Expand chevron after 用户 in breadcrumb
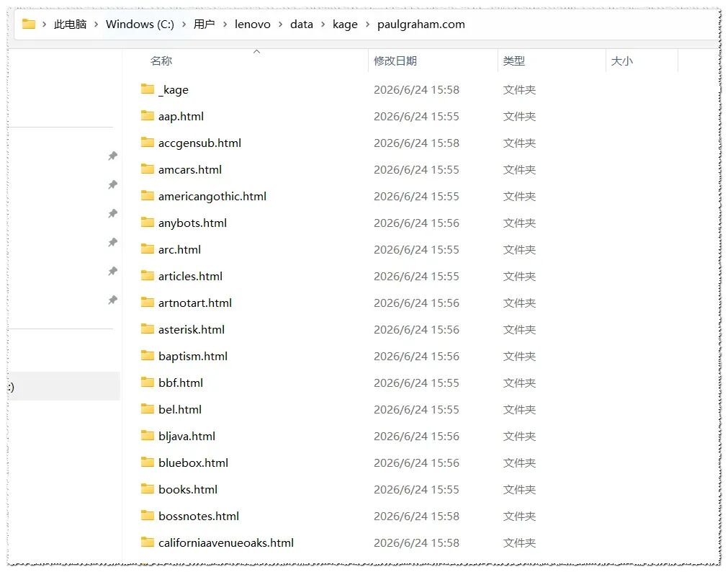Image resolution: width=728 pixels, height=572 pixels. pos(225,24)
